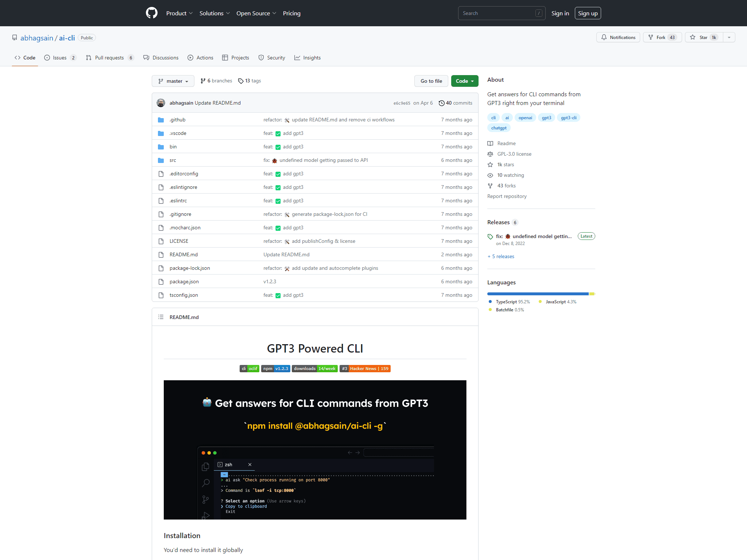Open the Discussions tab
Image resolution: width=747 pixels, height=560 pixels.
coord(161,58)
